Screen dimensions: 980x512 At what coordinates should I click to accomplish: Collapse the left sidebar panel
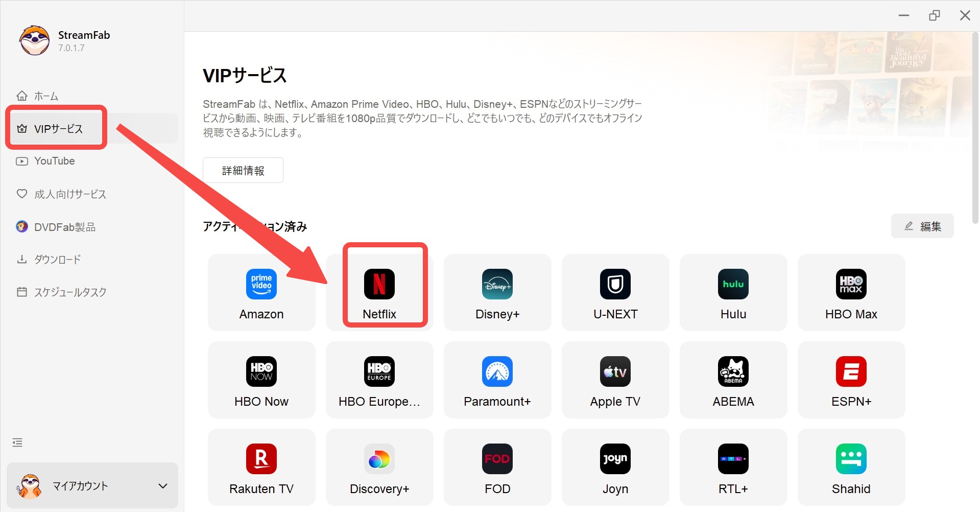pyautogui.click(x=17, y=442)
